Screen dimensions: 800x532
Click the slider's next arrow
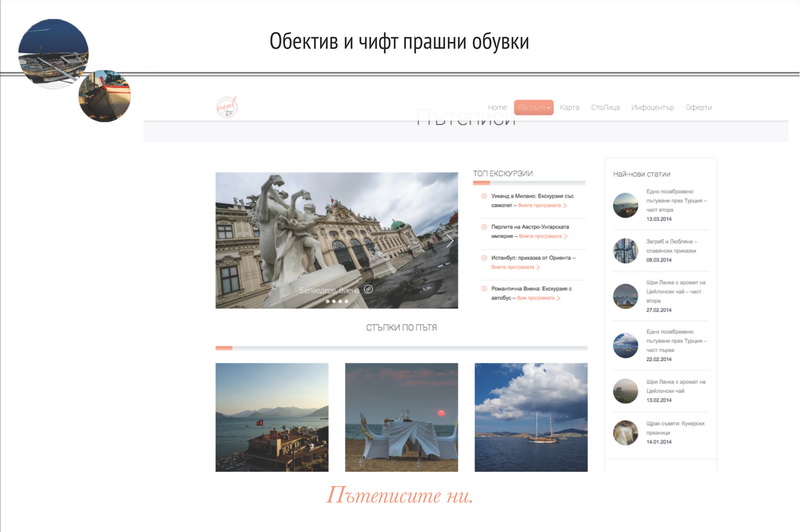pyautogui.click(x=450, y=241)
